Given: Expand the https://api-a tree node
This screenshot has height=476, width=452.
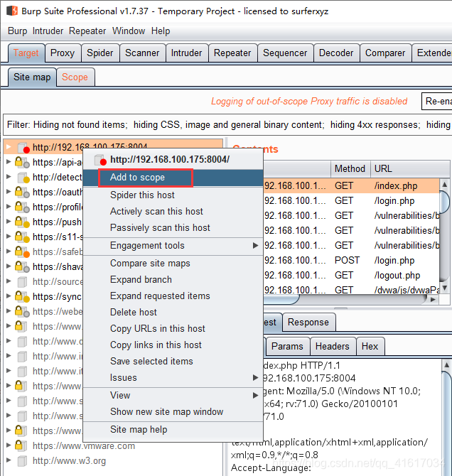Looking at the screenshot, I should point(9,162).
